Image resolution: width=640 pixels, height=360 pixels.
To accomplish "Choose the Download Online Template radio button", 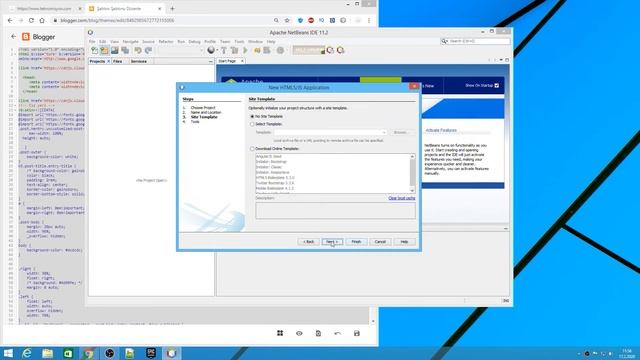I will pyautogui.click(x=252, y=149).
